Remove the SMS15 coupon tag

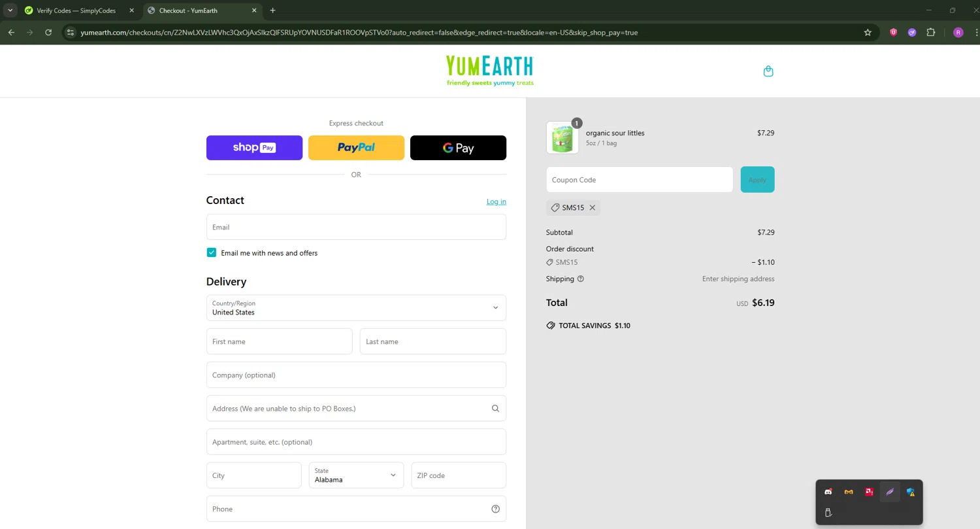(x=593, y=208)
